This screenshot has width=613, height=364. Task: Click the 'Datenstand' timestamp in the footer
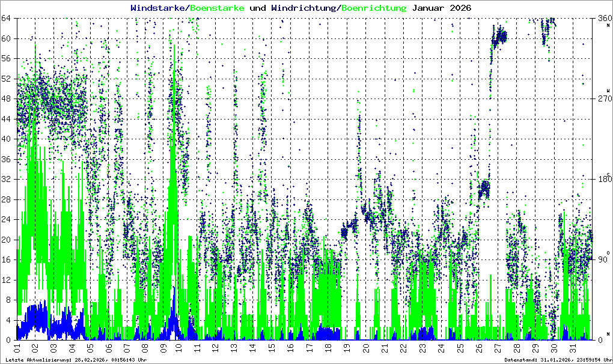(557, 360)
